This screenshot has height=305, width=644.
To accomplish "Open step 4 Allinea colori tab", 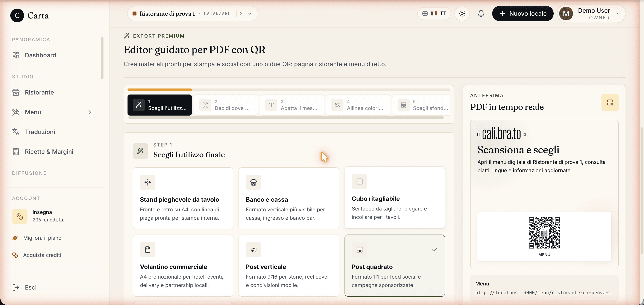I will click(358, 105).
